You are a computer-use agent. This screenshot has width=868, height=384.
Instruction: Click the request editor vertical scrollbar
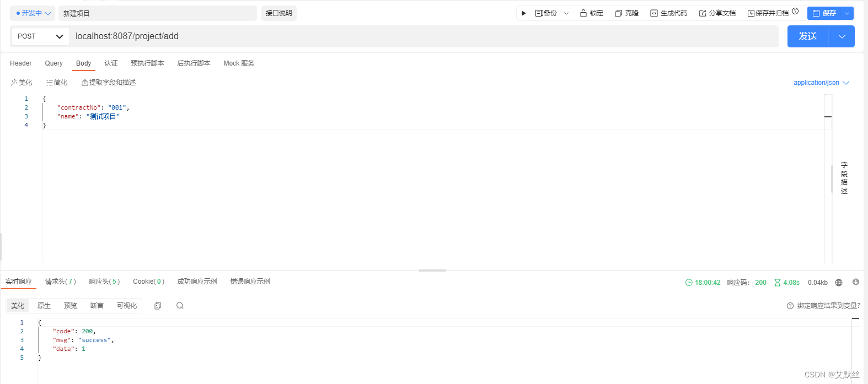[x=832, y=179]
